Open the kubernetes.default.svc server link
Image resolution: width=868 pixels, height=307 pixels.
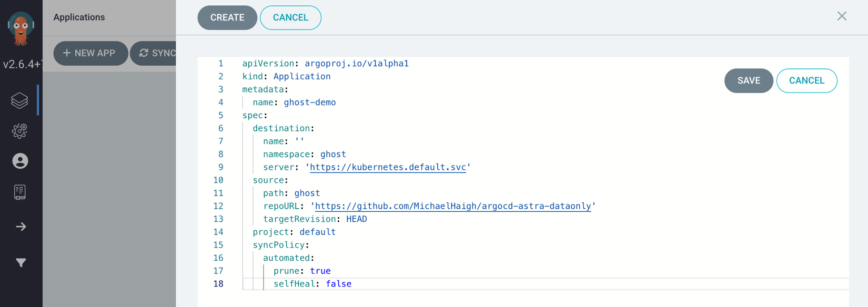pyautogui.click(x=388, y=167)
